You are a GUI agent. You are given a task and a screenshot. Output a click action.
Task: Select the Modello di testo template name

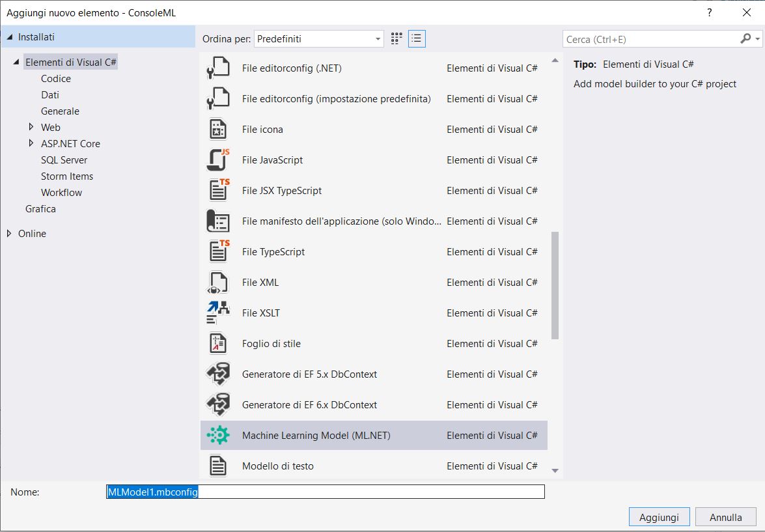277,466
